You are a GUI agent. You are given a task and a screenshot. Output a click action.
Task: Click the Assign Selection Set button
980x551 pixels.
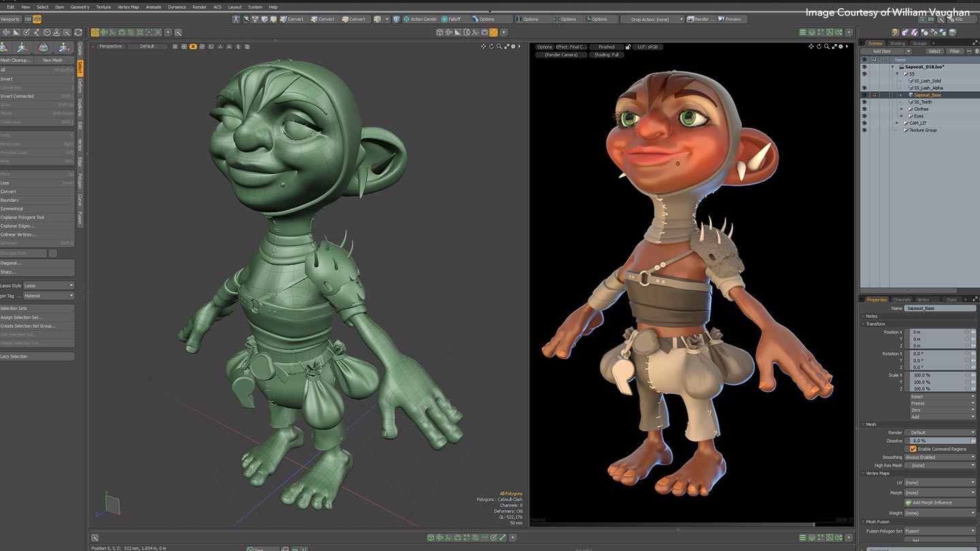[22, 317]
